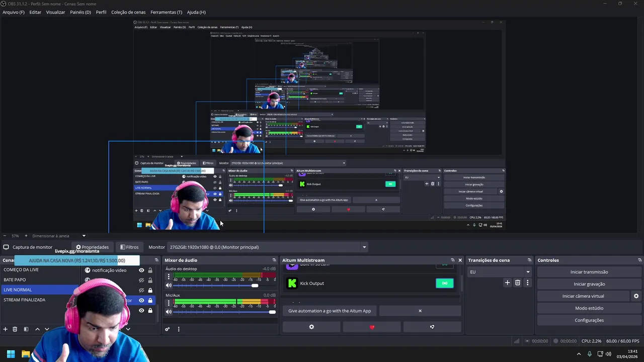Dismiss the Aitum App automation banner
This screenshot has width=644, height=362.
420,311
